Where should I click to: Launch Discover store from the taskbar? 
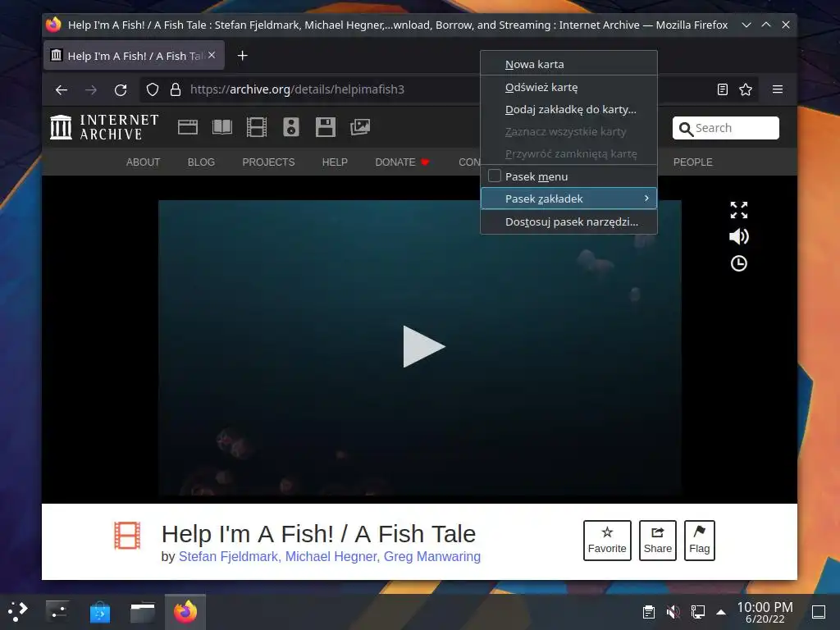99,612
